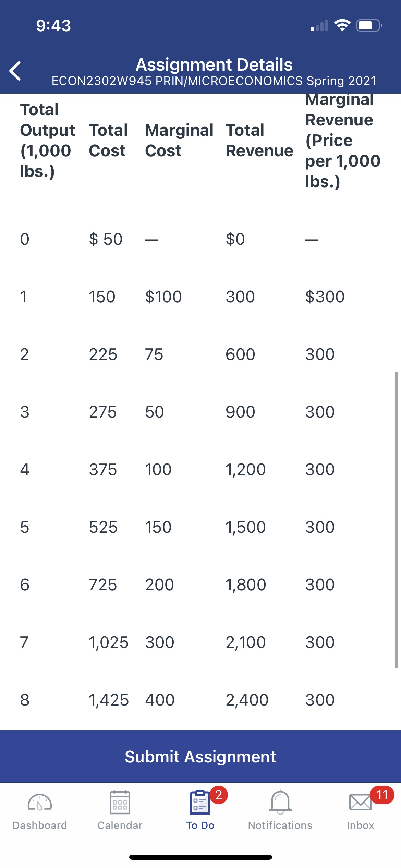Tap the Total Revenue column header
The width and height of the screenshot is (401, 868).
[x=259, y=140]
